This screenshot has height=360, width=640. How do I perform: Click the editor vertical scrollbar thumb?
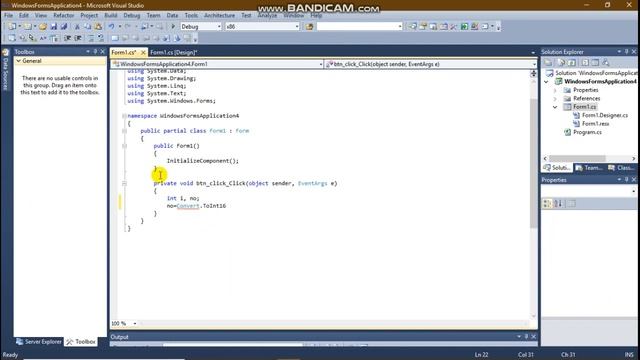533,163
